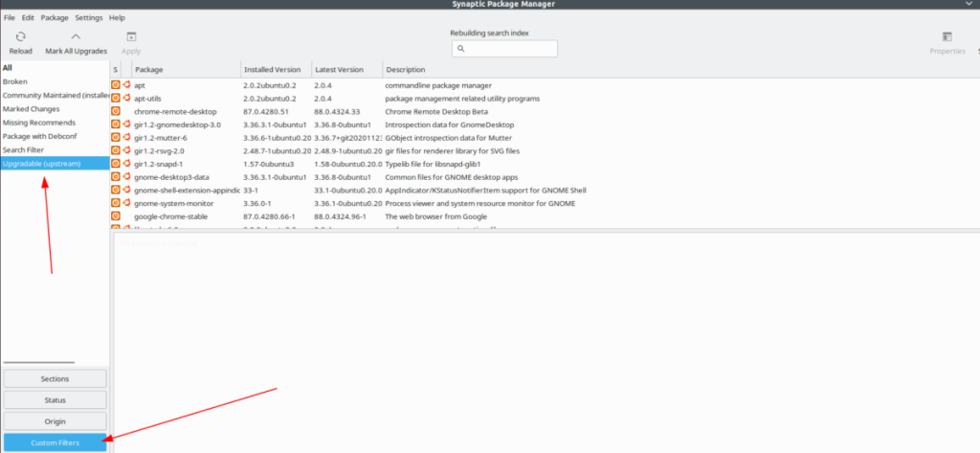The width and height of the screenshot is (980, 453).
Task: Sort by the Package column header
Action: click(185, 69)
